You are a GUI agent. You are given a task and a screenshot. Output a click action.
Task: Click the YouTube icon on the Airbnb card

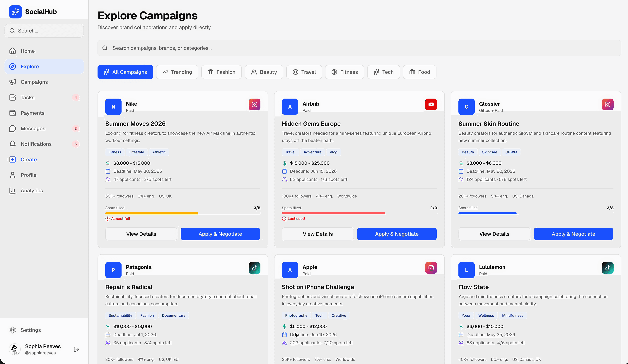[x=431, y=104]
